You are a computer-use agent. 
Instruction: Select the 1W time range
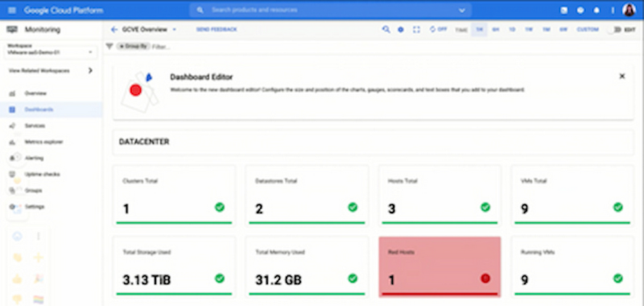pos(529,30)
